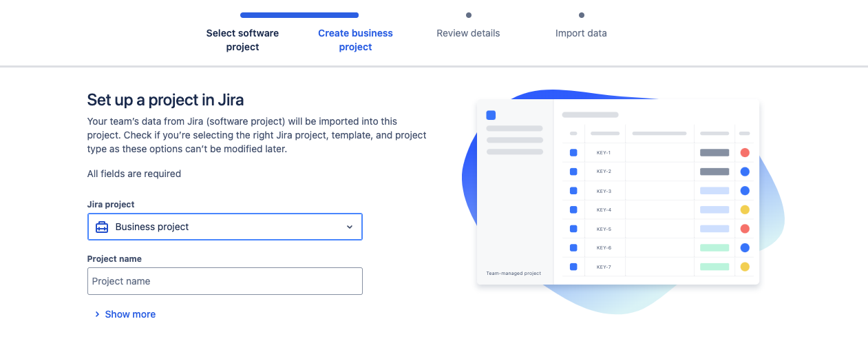Expand the Show more section

click(x=125, y=314)
